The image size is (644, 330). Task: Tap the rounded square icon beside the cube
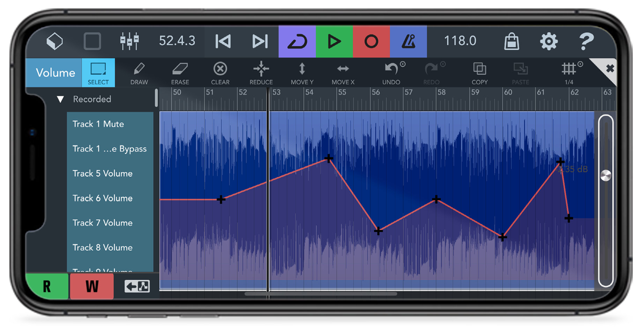(x=92, y=41)
